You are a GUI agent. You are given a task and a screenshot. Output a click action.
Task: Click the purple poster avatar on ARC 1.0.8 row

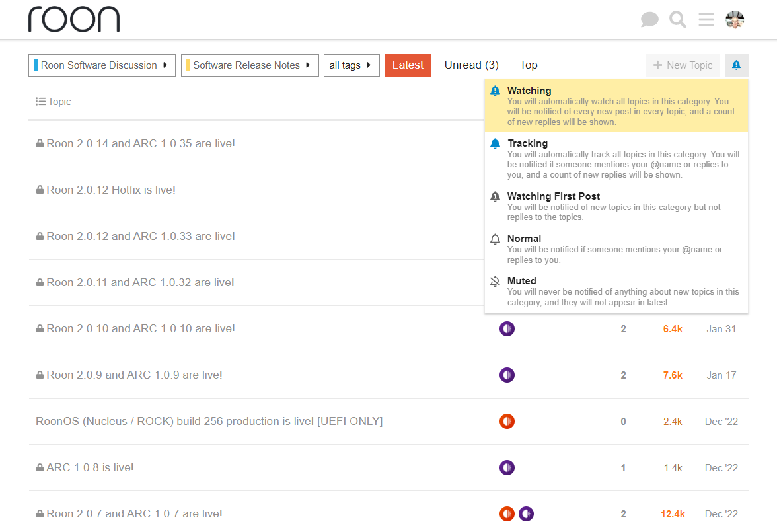[507, 467]
